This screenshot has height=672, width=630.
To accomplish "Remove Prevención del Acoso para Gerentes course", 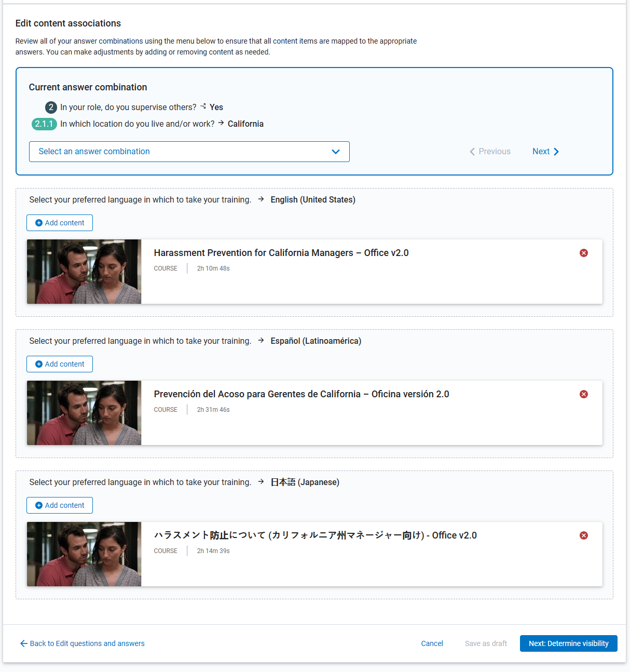I will 584,394.
